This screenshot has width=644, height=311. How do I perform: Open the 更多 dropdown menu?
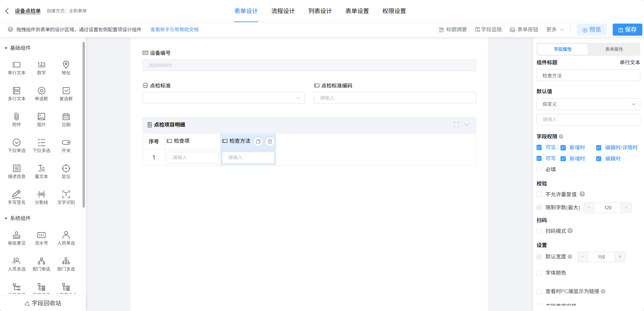tap(555, 30)
